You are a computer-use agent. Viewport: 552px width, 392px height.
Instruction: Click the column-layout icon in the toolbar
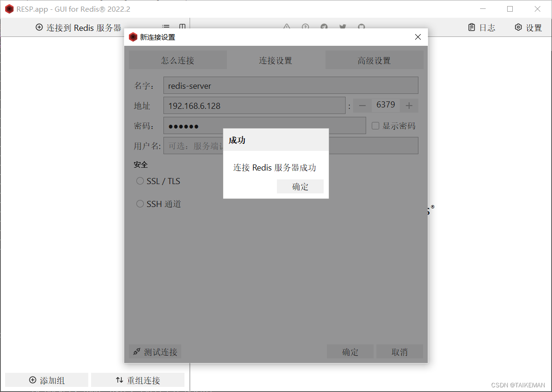click(182, 27)
